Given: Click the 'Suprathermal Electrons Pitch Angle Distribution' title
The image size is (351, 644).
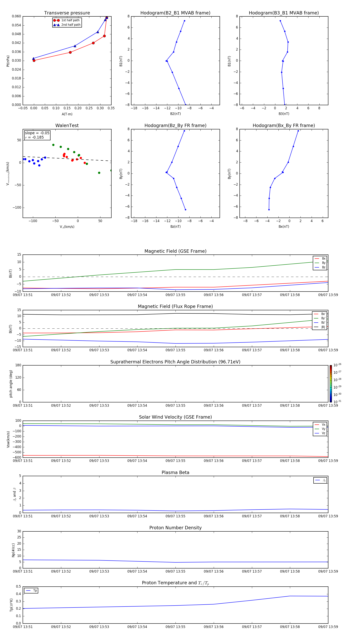Looking at the screenshot, I should click(x=175, y=362).
